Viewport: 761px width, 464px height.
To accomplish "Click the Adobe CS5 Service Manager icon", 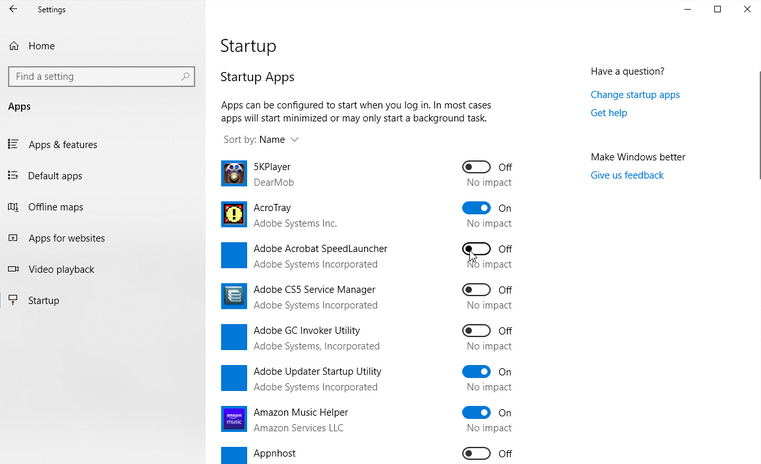I will tap(234, 296).
